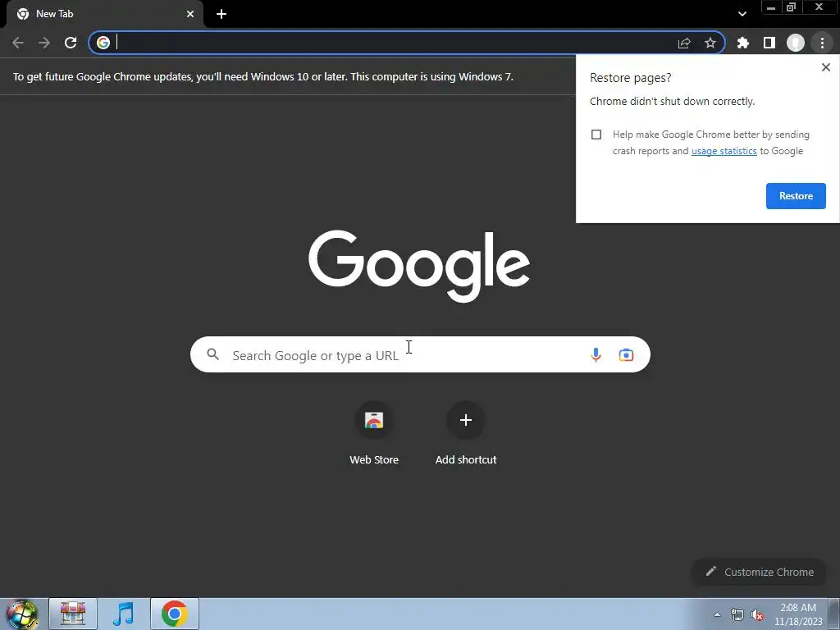Share this page via the share icon

(x=684, y=43)
